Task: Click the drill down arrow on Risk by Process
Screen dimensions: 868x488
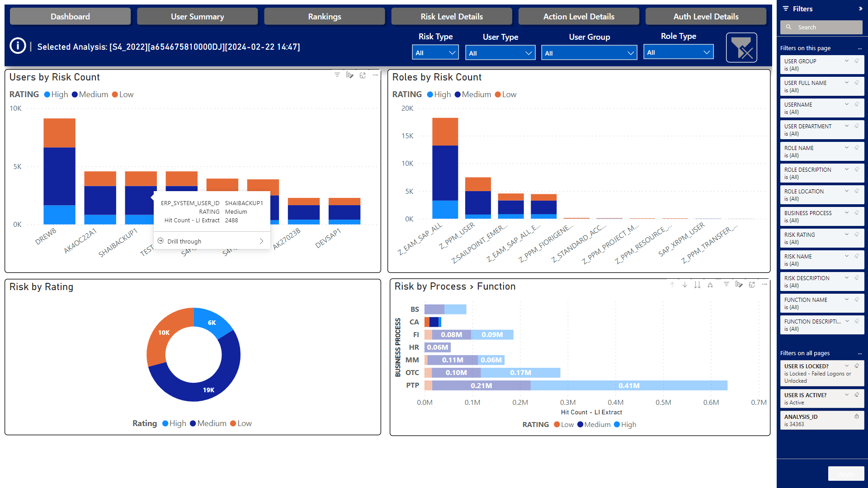Action: [x=684, y=285]
